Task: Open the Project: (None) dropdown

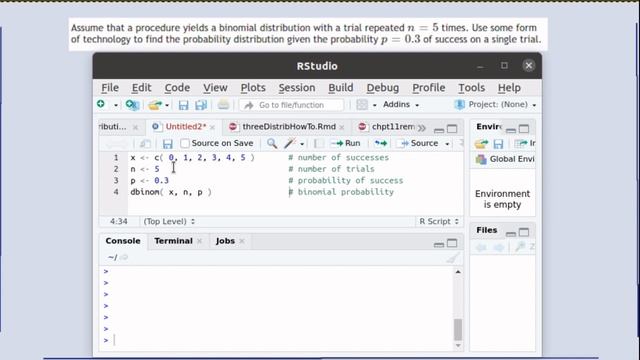Action: (496, 104)
